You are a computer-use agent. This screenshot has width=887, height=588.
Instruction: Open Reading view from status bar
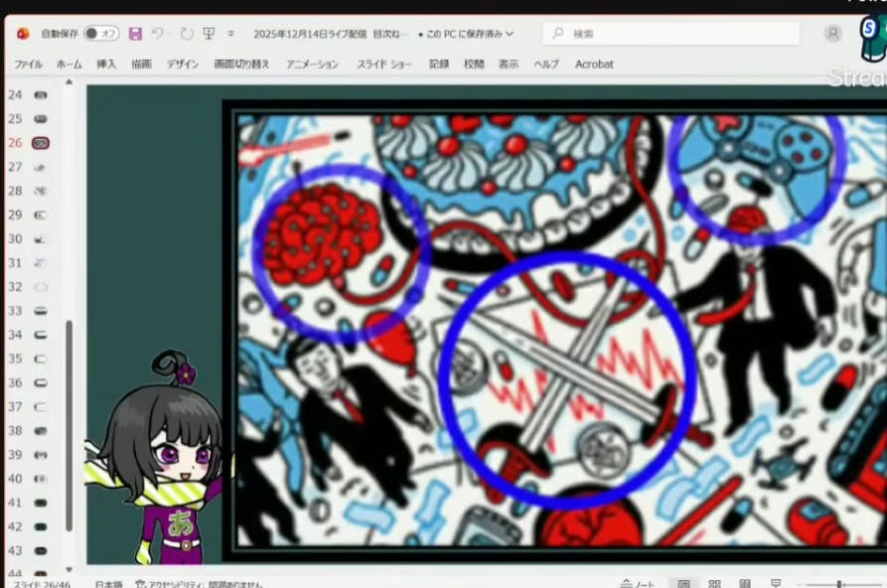tap(744, 583)
